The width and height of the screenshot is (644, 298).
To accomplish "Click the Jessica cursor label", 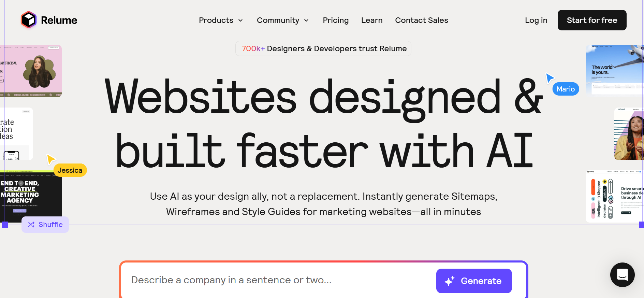I will (x=70, y=170).
